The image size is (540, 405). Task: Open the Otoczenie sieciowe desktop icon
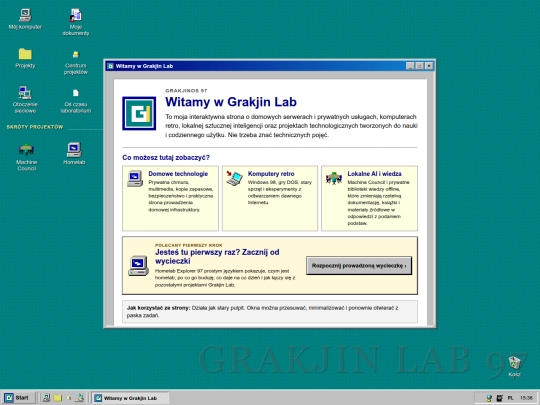[x=25, y=100]
